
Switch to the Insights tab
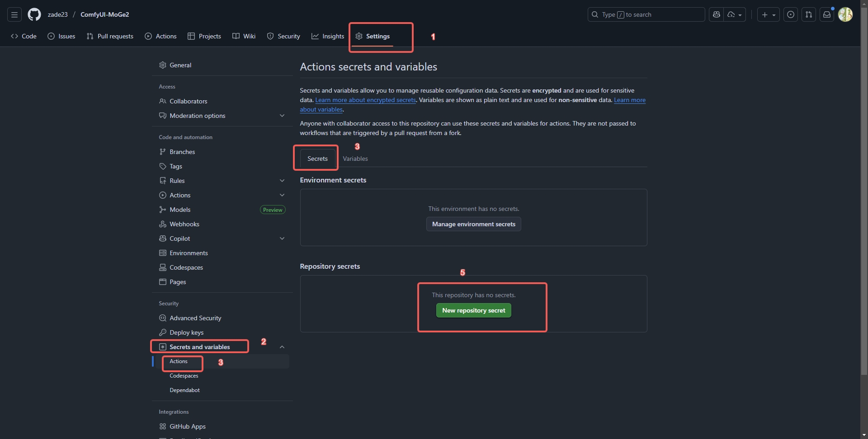[328, 36]
